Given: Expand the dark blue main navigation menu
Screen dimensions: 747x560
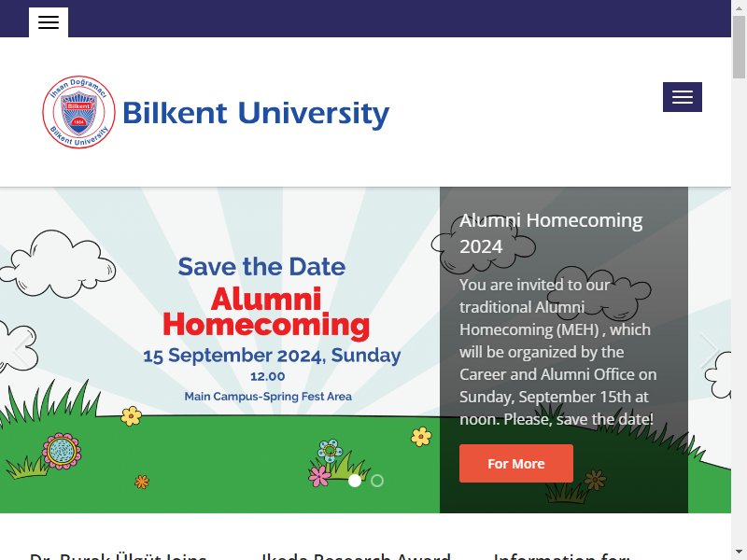Looking at the screenshot, I should pyautogui.click(x=683, y=97).
